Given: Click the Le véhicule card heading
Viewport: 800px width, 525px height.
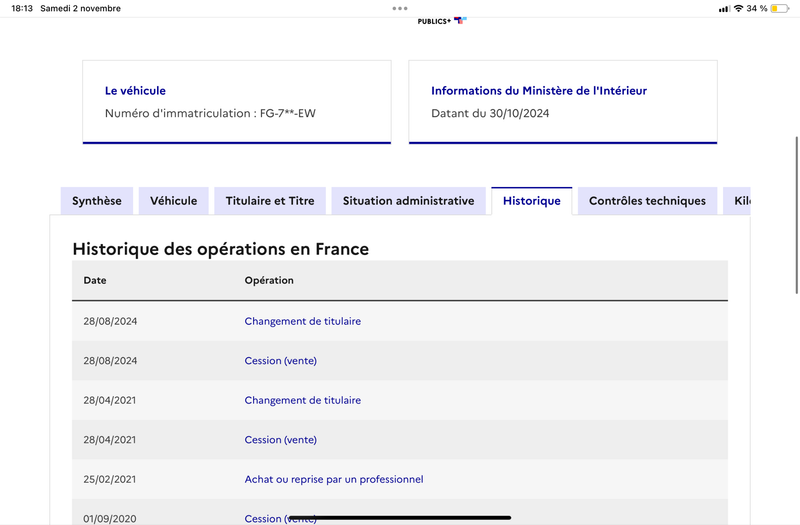Looking at the screenshot, I should (x=135, y=91).
